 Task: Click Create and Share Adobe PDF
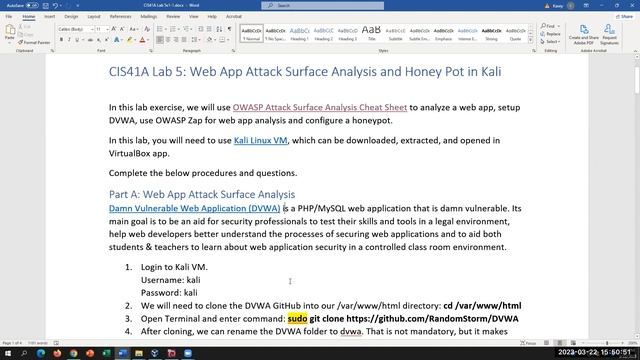click(x=584, y=34)
